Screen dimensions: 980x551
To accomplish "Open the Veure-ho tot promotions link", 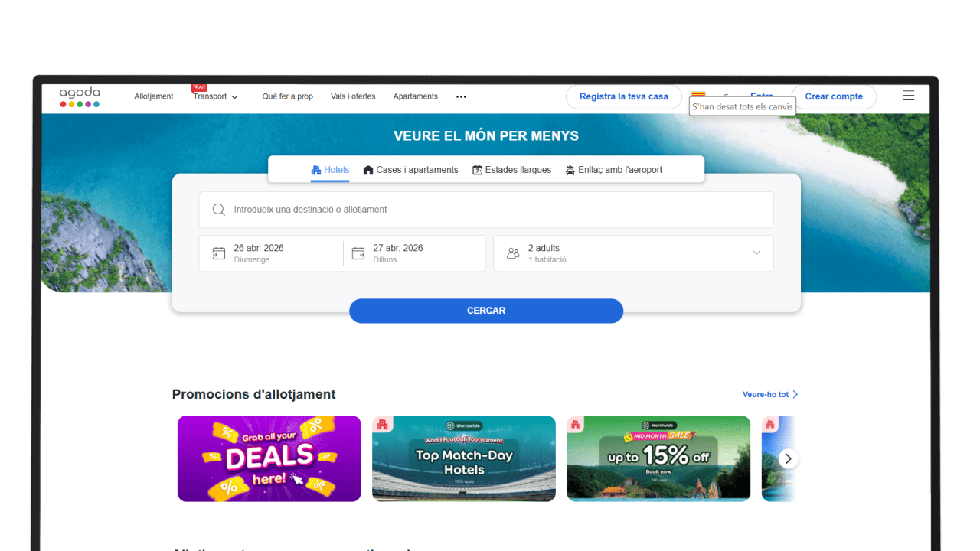I will [769, 395].
